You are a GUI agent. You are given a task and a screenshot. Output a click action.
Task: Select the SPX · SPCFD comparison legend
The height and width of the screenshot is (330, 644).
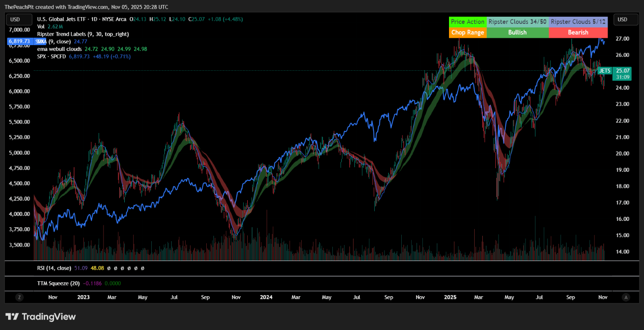pos(52,56)
